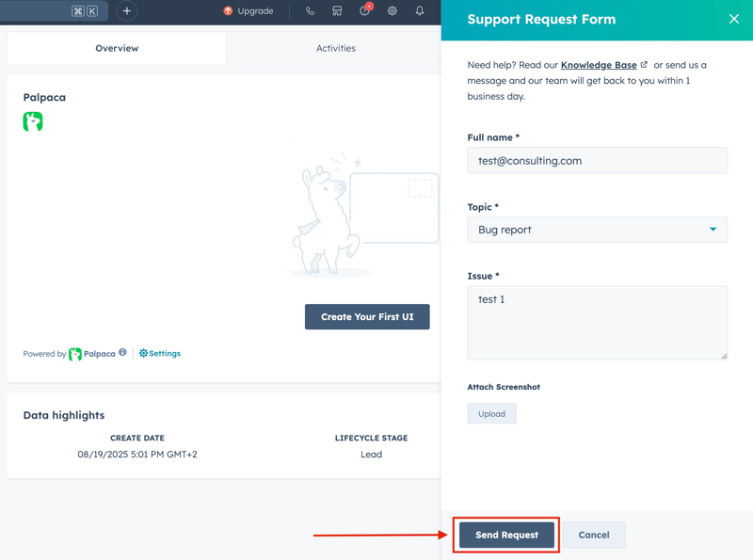Open the notifications bell

coord(420,11)
